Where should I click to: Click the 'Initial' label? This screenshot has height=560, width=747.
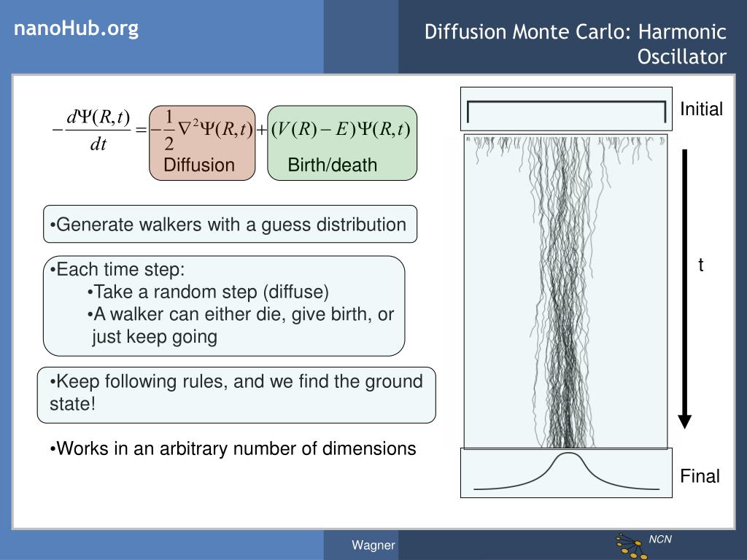pyautogui.click(x=701, y=109)
